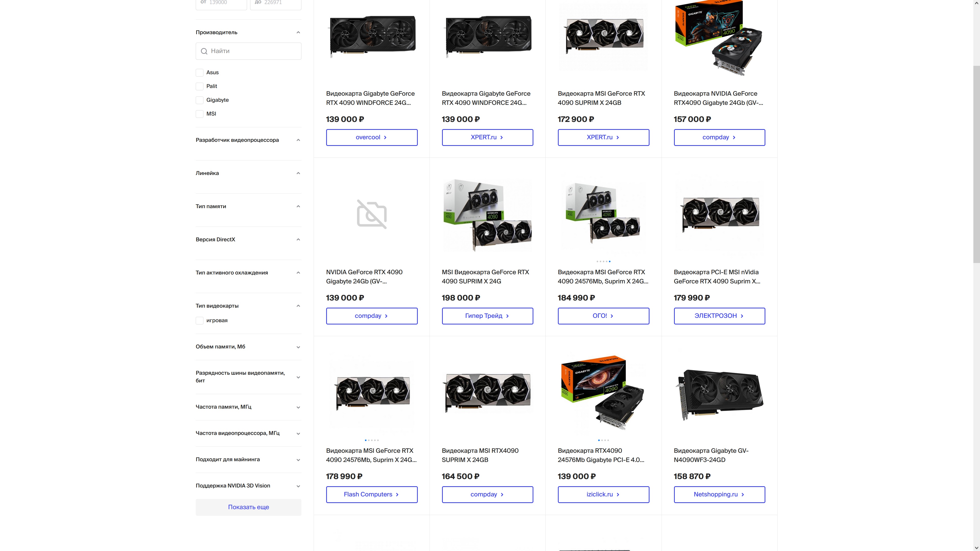Tick the Gigabyte manufacturer checkbox
The width and height of the screenshot is (980, 551).
tap(199, 100)
